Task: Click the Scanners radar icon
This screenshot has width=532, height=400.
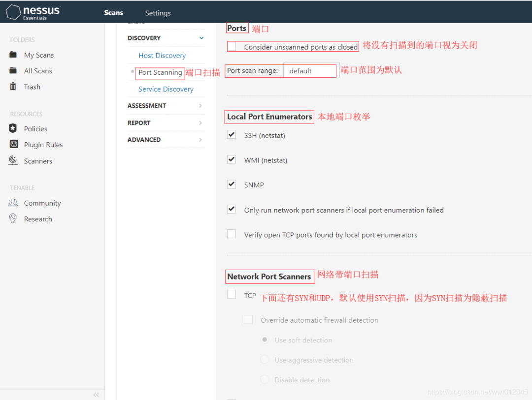Action: pyautogui.click(x=13, y=160)
